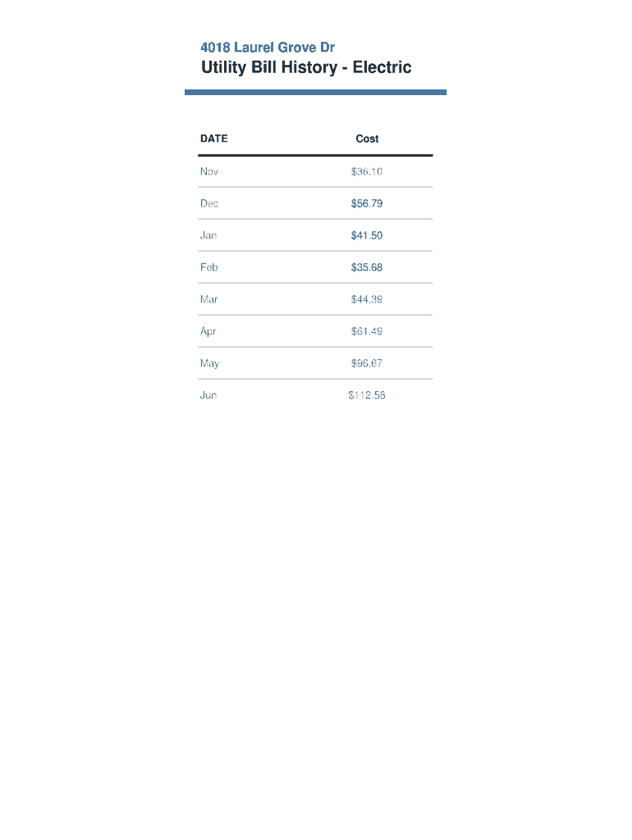This screenshot has height=840, width=632.
Task: Click the $56.79 cost value
Action: tap(367, 203)
